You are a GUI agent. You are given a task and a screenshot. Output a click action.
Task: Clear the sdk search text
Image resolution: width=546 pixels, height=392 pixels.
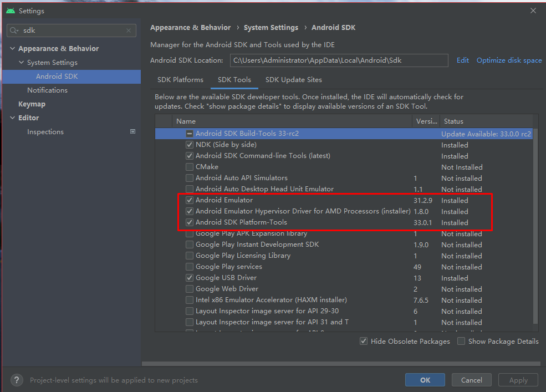tap(129, 30)
